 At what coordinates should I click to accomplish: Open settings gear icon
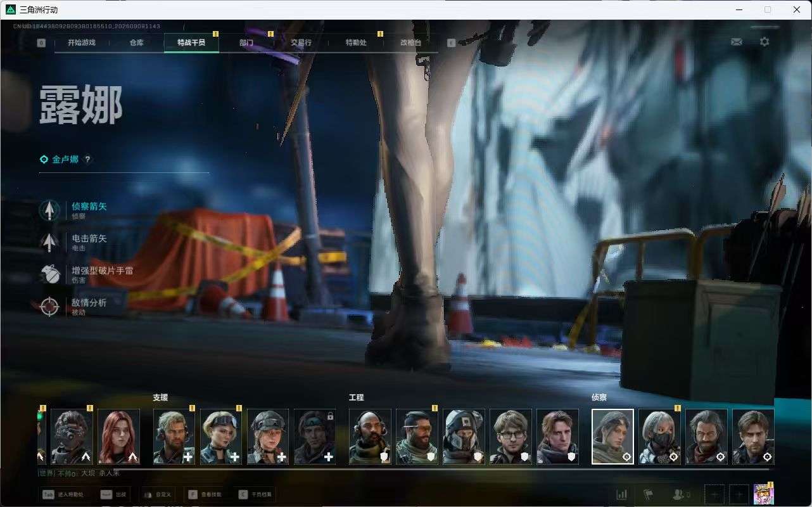click(x=764, y=42)
